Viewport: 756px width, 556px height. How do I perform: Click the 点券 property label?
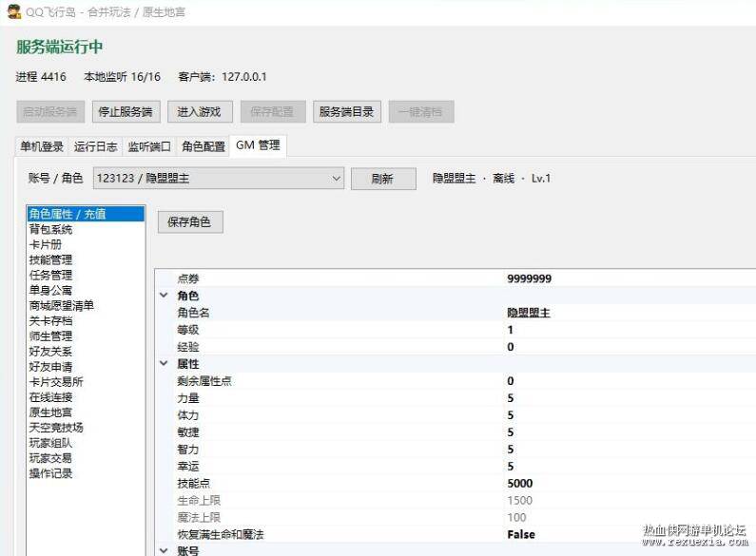tap(188, 278)
